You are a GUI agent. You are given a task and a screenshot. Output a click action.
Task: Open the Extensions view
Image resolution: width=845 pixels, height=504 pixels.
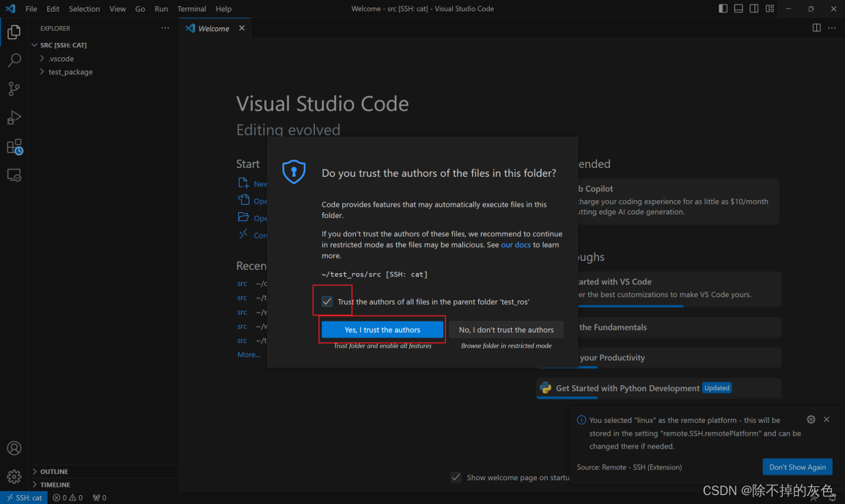point(14,146)
